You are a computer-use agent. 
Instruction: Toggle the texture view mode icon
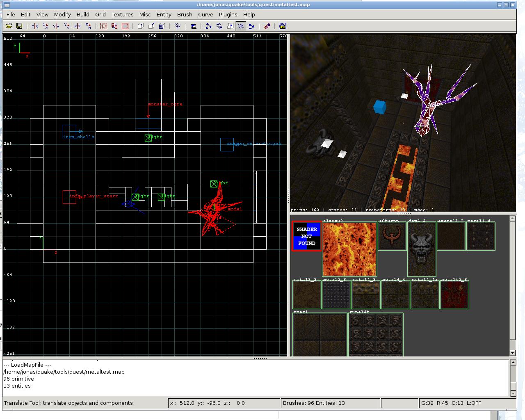(x=193, y=26)
